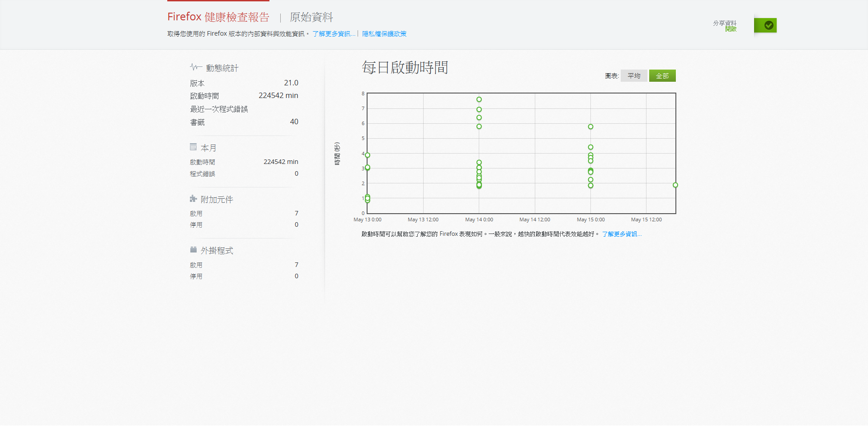Switch chart view to 全部
The image size is (868, 430).
[662, 76]
